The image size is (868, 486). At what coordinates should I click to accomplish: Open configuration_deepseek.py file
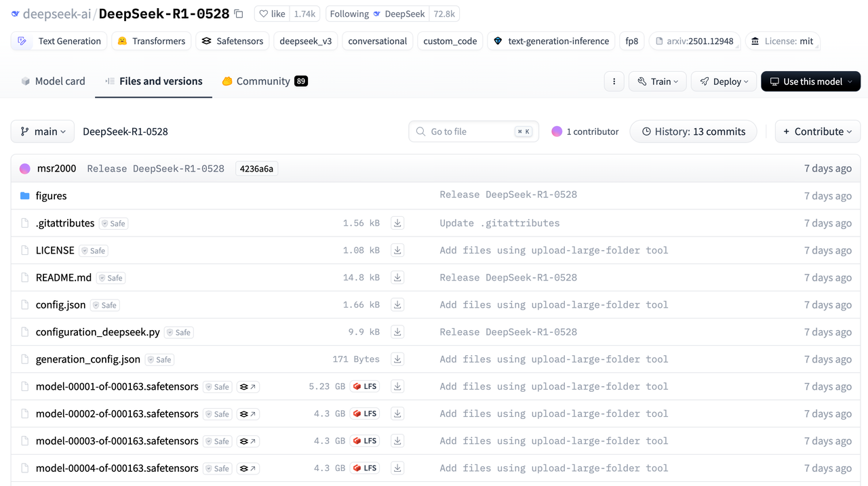(98, 332)
